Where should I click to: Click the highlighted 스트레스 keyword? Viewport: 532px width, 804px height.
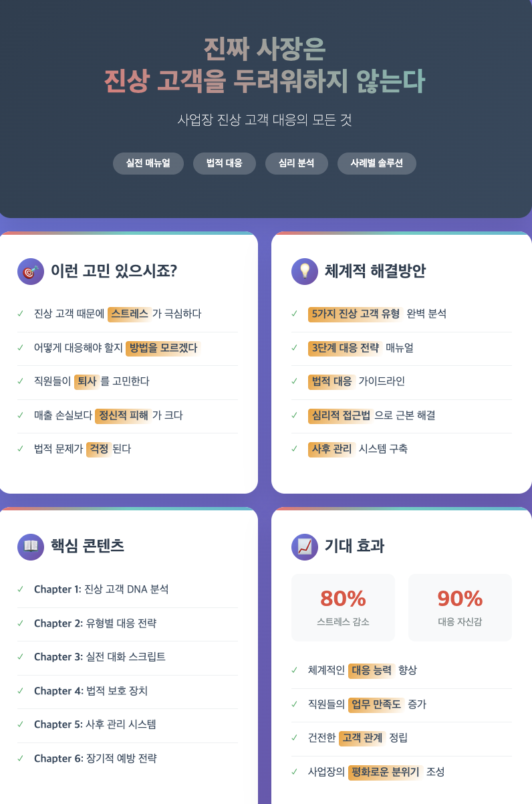pyautogui.click(x=130, y=314)
